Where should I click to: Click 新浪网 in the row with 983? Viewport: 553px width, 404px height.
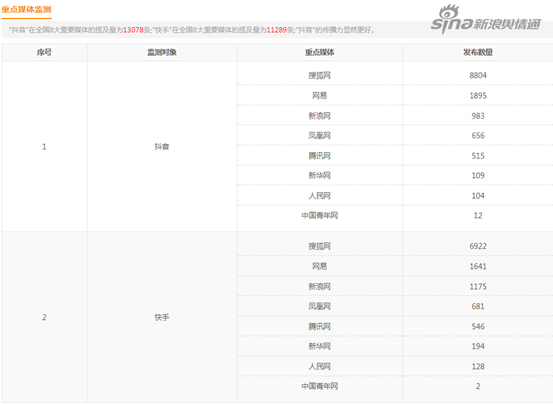pyautogui.click(x=320, y=116)
